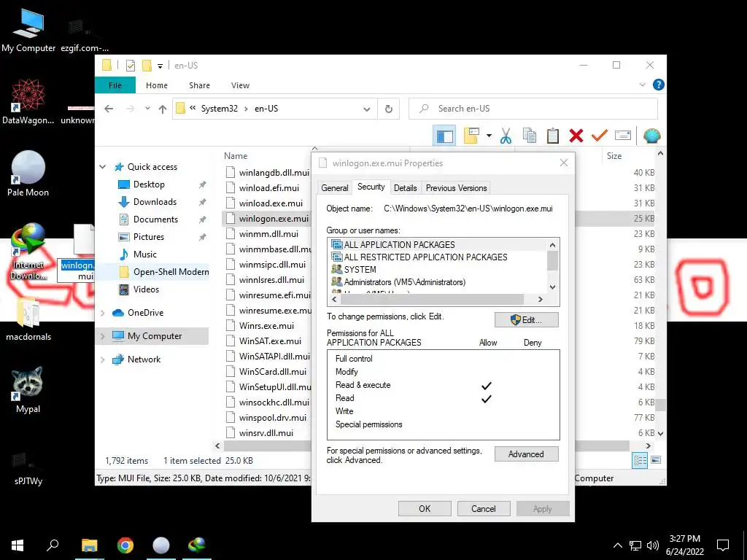Switch to the Details tab
The image size is (747, 560).
406,188
